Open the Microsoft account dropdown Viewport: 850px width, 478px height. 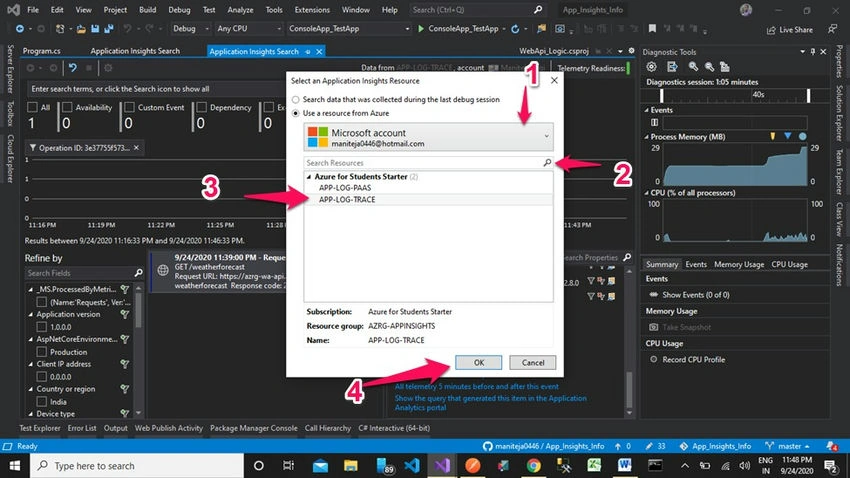pos(428,137)
